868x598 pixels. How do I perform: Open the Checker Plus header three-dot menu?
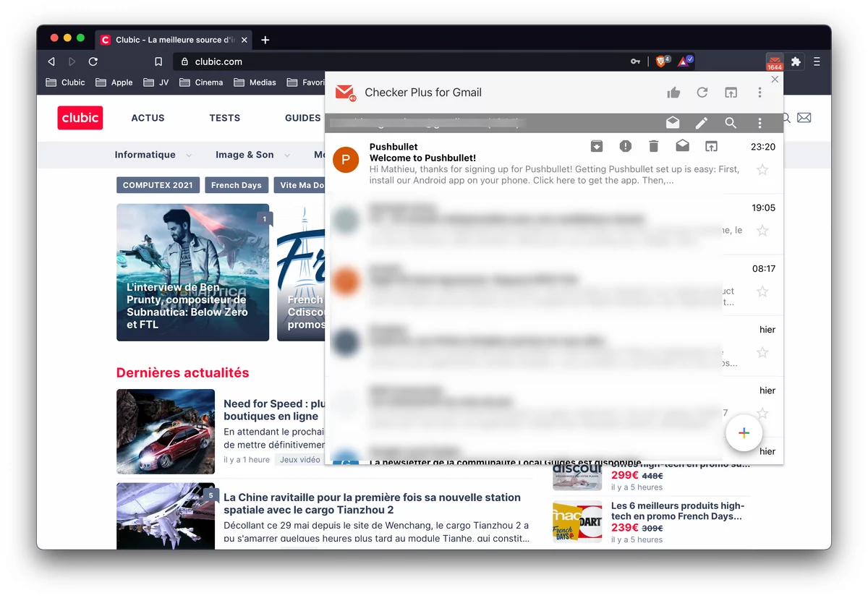pos(759,93)
